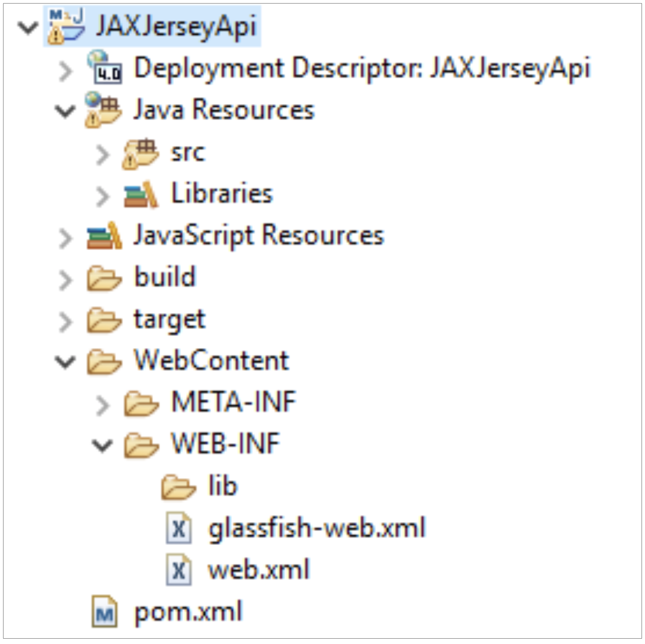Select the lib folder
645x644 pixels.
223,486
